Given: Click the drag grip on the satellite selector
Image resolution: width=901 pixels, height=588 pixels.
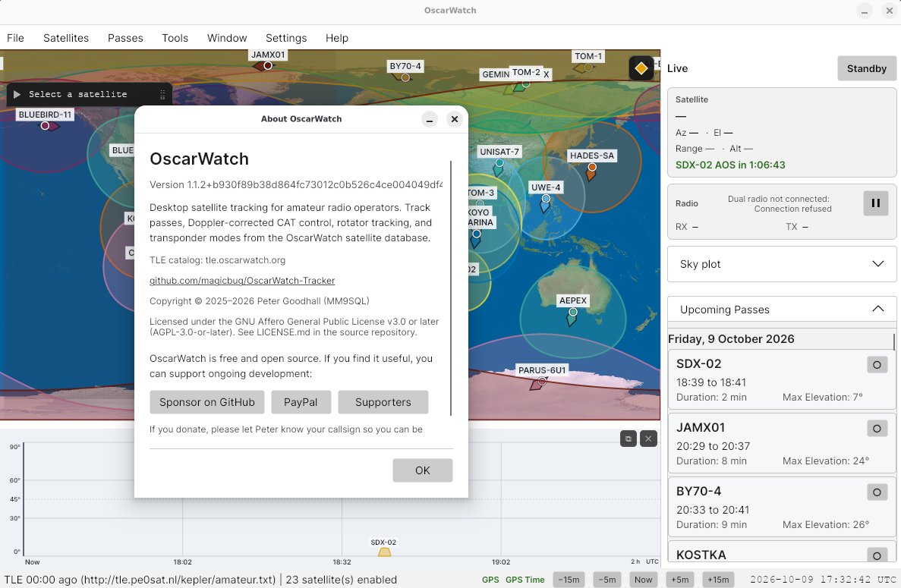Looking at the screenshot, I should [162, 94].
